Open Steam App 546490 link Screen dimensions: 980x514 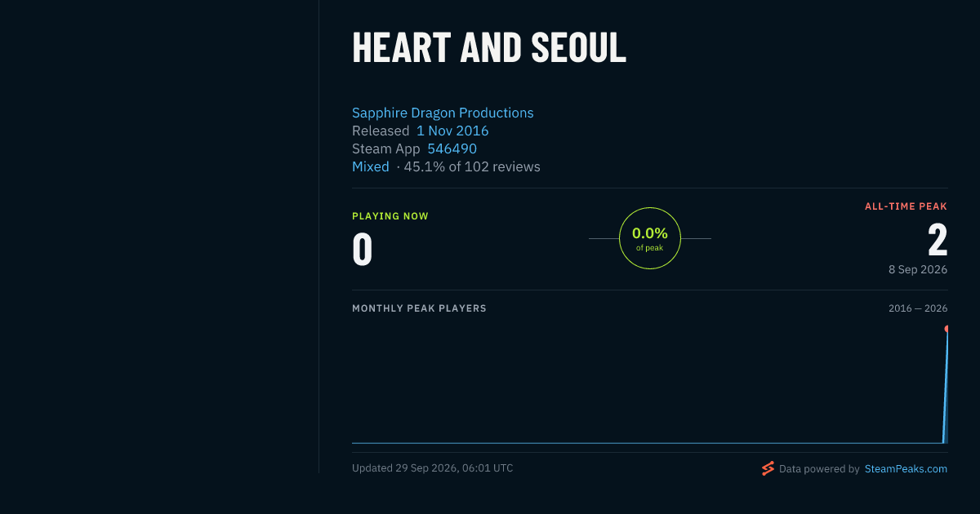(452, 148)
